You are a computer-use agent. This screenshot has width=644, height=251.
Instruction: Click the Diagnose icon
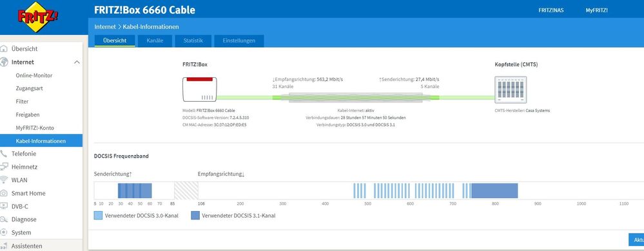pos(4,219)
